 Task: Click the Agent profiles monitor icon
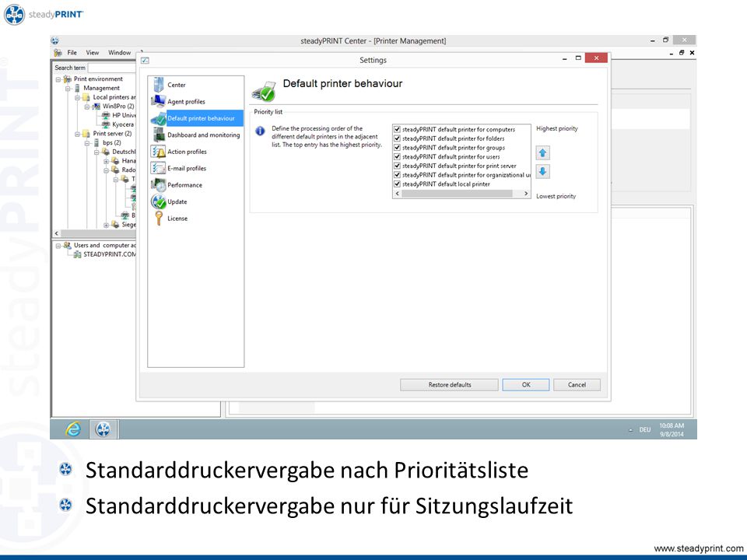[x=158, y=101]
